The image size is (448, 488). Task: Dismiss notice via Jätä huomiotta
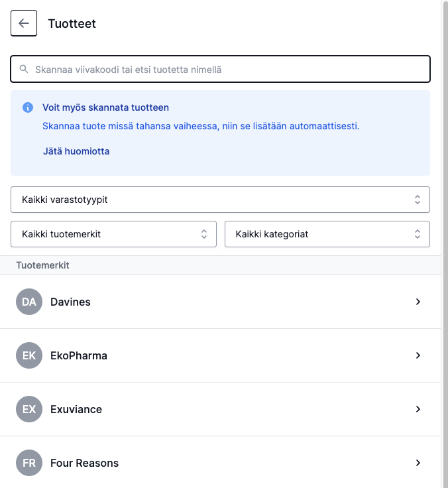click(x=76, y=151)
